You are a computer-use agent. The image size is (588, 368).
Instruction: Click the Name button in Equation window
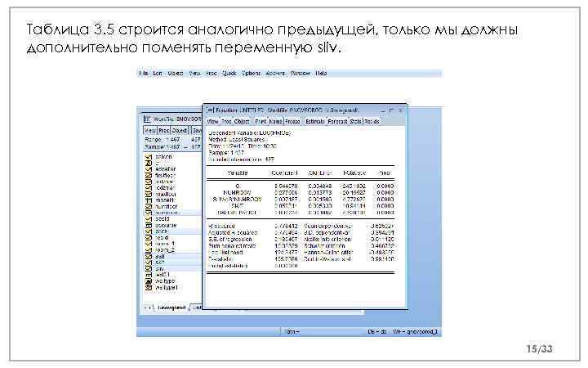(276, 121)
